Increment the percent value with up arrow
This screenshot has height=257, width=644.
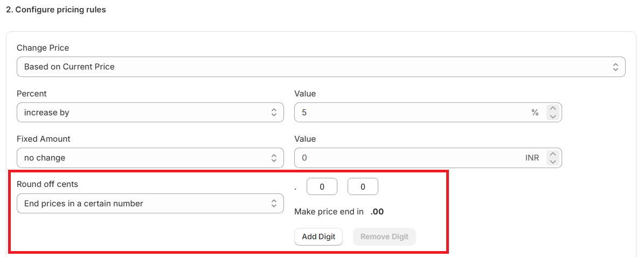tap(553, 109)
